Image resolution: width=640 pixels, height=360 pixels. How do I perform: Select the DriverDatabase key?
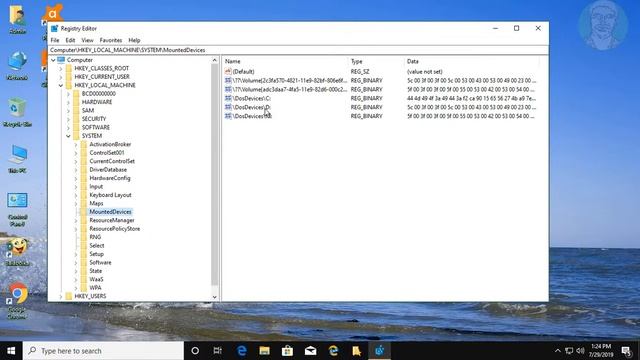(x=108, y=169)
